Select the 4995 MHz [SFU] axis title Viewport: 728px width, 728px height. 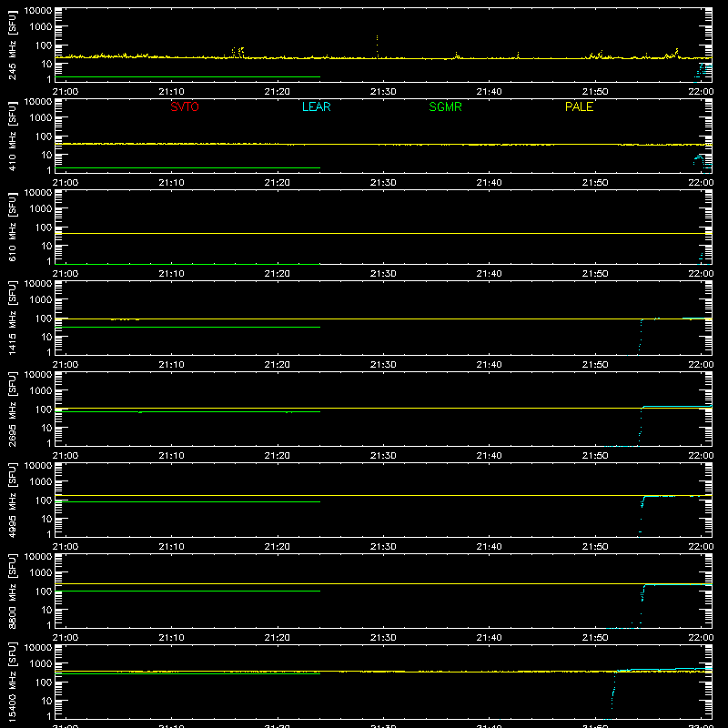12,500
